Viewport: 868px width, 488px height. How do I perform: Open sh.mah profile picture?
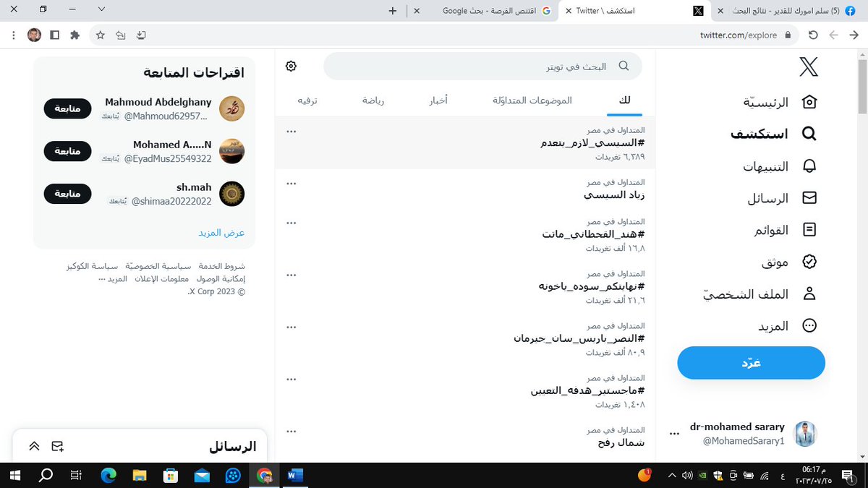coord(231,194)
